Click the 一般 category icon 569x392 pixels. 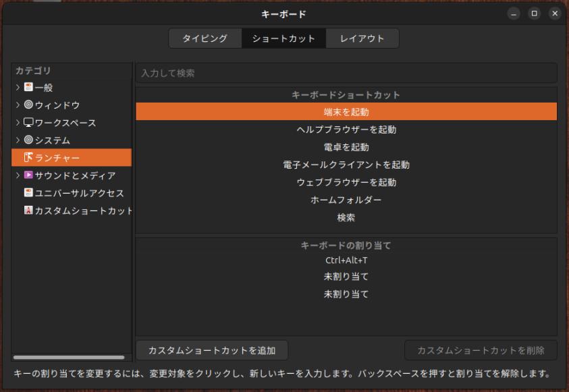[x=28, y=86]
